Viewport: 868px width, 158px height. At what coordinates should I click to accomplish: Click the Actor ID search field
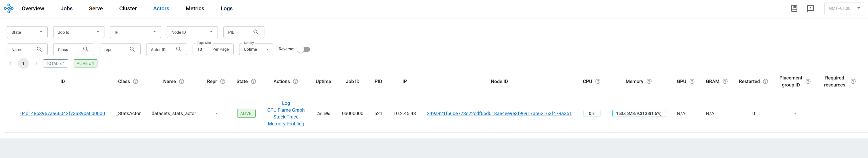162,50
